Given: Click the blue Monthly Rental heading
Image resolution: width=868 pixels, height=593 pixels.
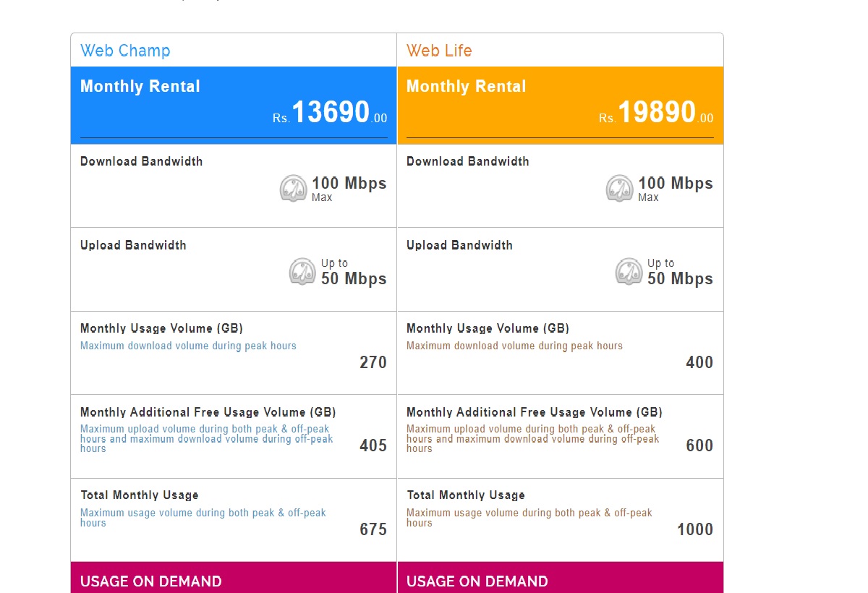Looking at the screenshot, I should (x=140, y=87).
